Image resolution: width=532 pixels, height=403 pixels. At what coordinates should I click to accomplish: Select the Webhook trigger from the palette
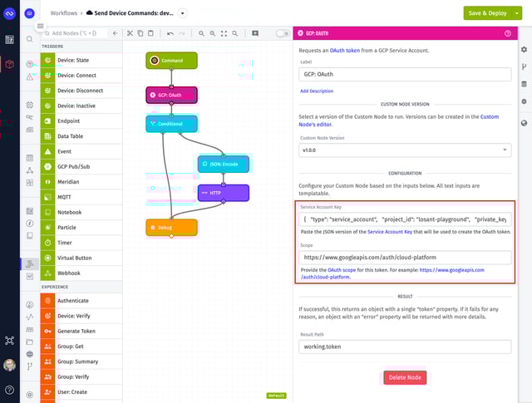(69, 273)
